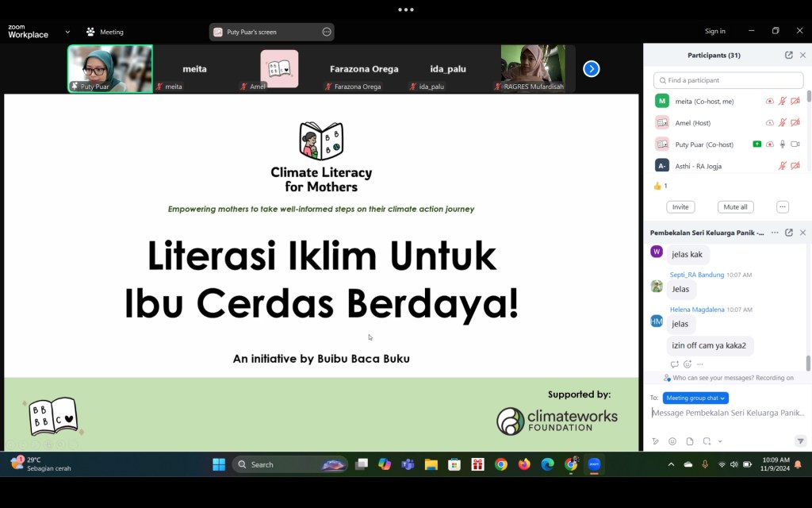The image size is (812, 508).
Task: Pop out the Participants panel
Action: (x=789, y=55)
